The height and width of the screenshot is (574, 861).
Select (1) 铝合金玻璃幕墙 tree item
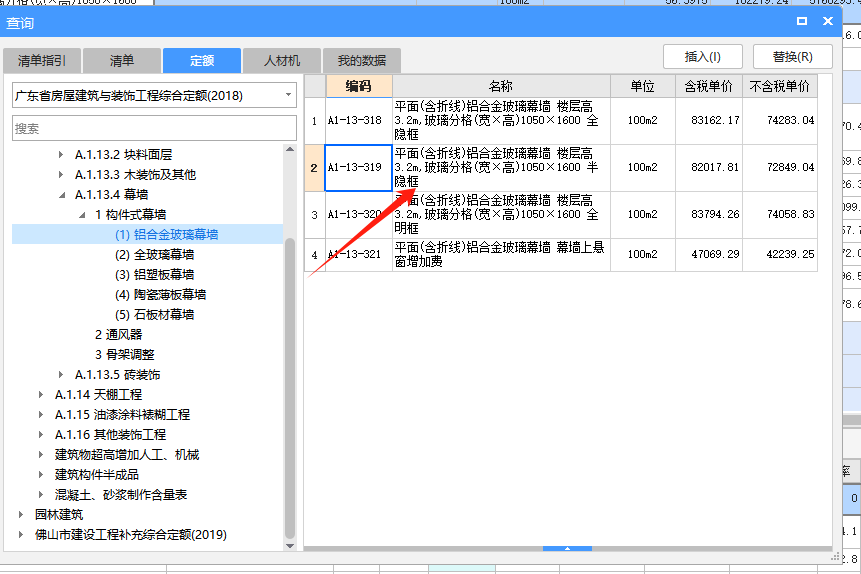(166, 235)
